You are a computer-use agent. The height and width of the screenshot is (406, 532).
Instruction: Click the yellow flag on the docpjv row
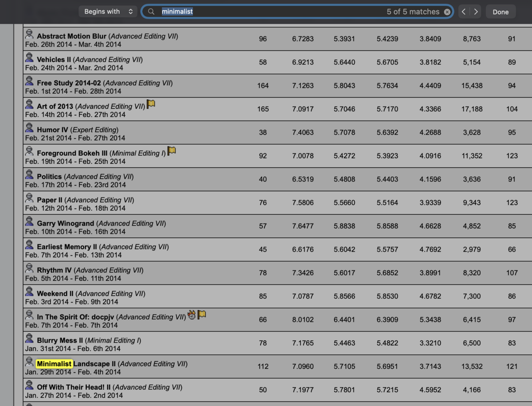tap(202, 315)
